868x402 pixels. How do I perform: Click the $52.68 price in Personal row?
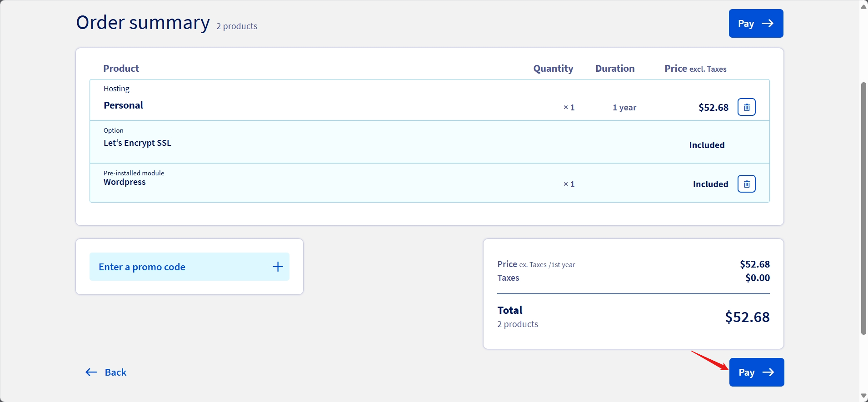coord(713,108)
